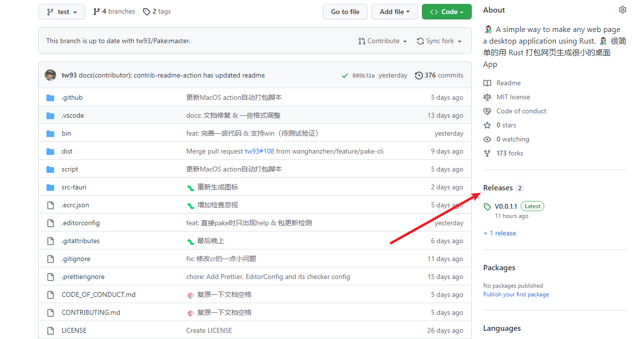644x339 pixels.
Task: Click the MIT license scale icon
Action: (487, 97)
